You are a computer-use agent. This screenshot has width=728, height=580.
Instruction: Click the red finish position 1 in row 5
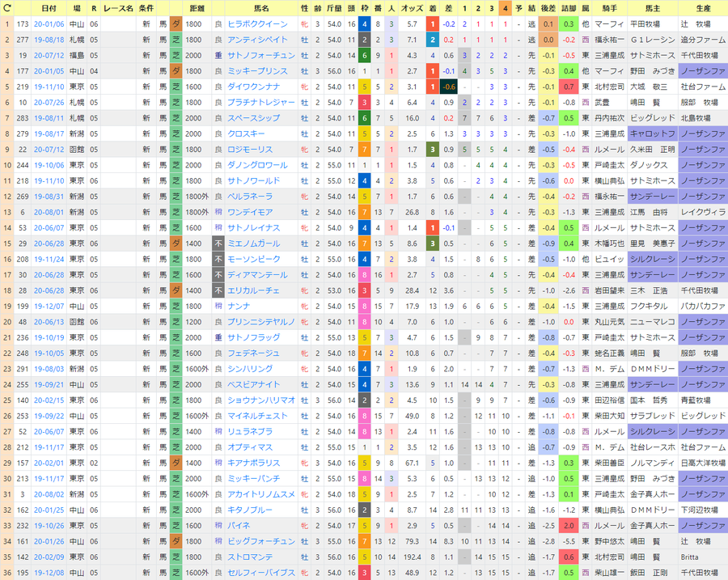tap(433, 87)
